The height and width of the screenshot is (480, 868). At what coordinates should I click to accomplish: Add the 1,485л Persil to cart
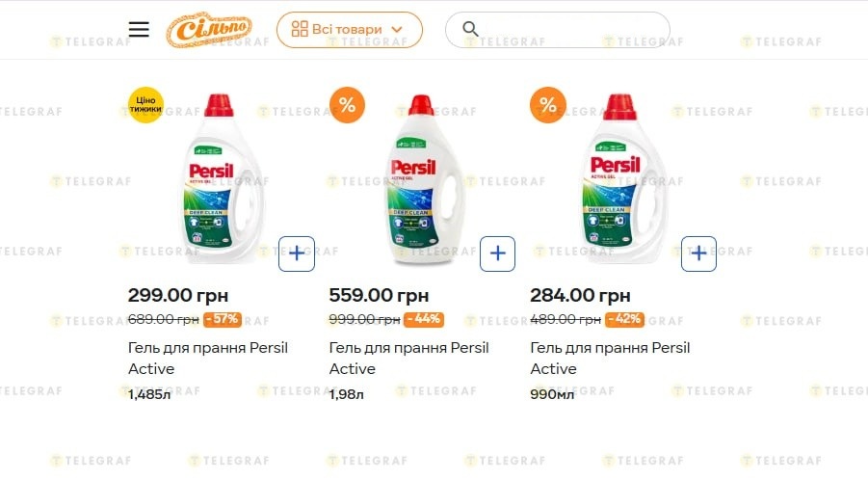[x=297, y=253]
